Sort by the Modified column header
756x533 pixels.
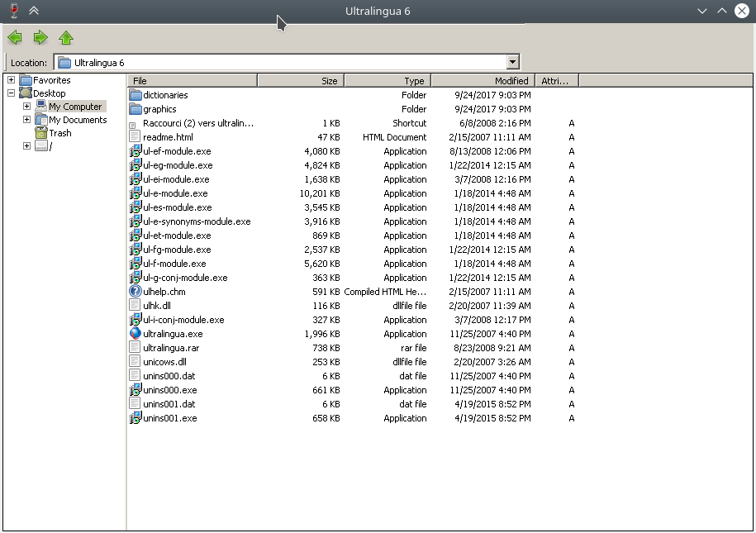483,81
